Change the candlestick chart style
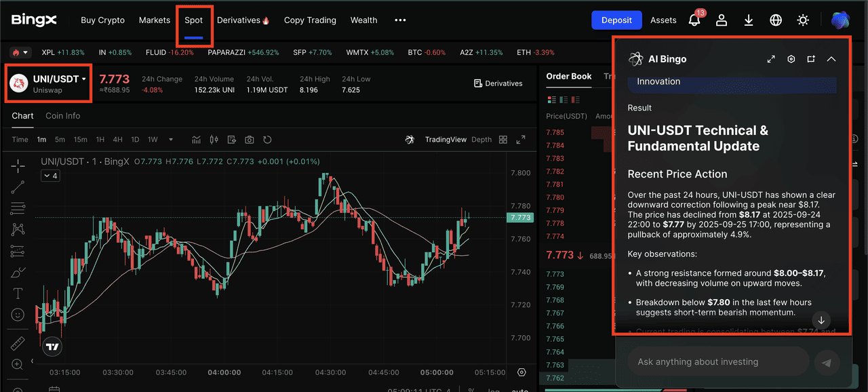The image size is (868, 392). click(214, 140)
